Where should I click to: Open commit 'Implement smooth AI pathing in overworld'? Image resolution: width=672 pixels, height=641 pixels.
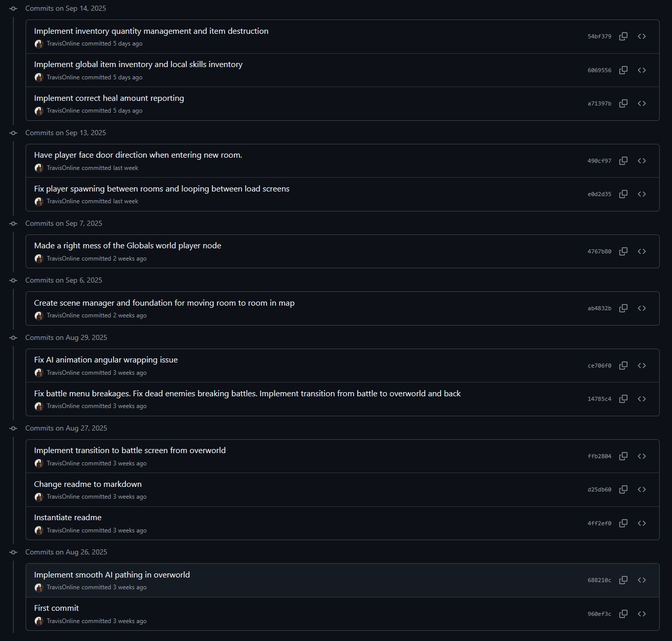coord(112,574)
